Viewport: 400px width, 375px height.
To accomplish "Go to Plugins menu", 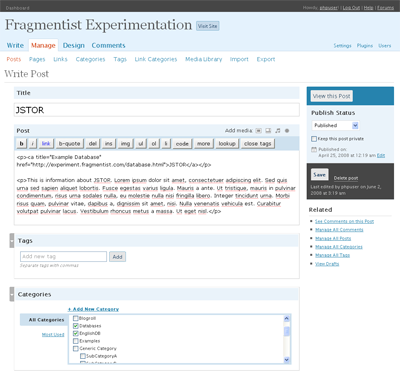I will click(x=365, y=46).
